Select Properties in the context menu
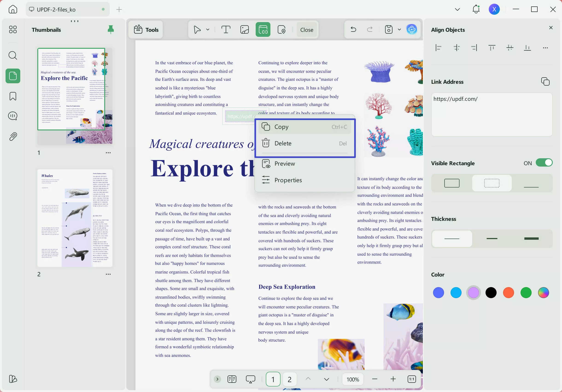 (288, 180)
